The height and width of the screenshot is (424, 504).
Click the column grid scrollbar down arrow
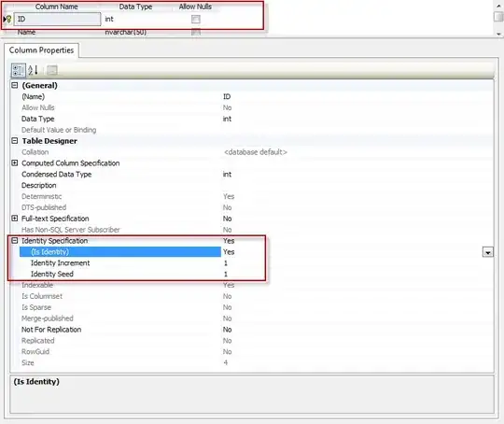pyautogui.click(x=498, y=34)
